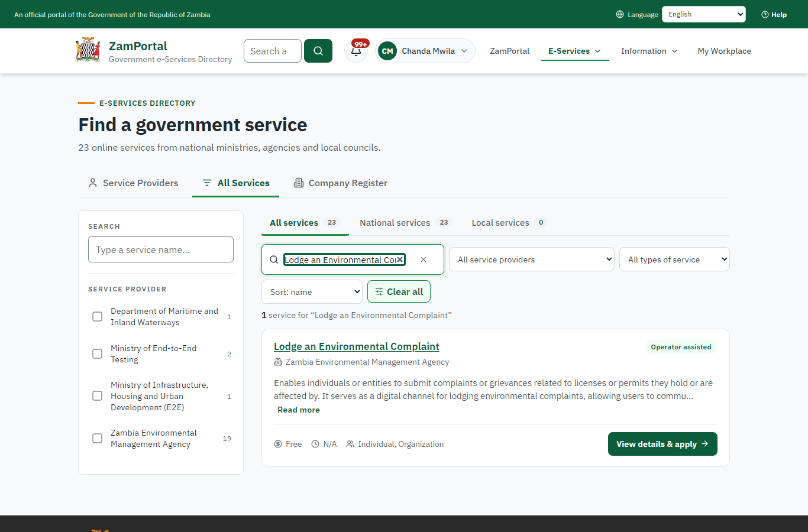The image size is (808, 532).
Task: Click the Company Register building icon
Action: pyautogui.click(x=299, y=183)
